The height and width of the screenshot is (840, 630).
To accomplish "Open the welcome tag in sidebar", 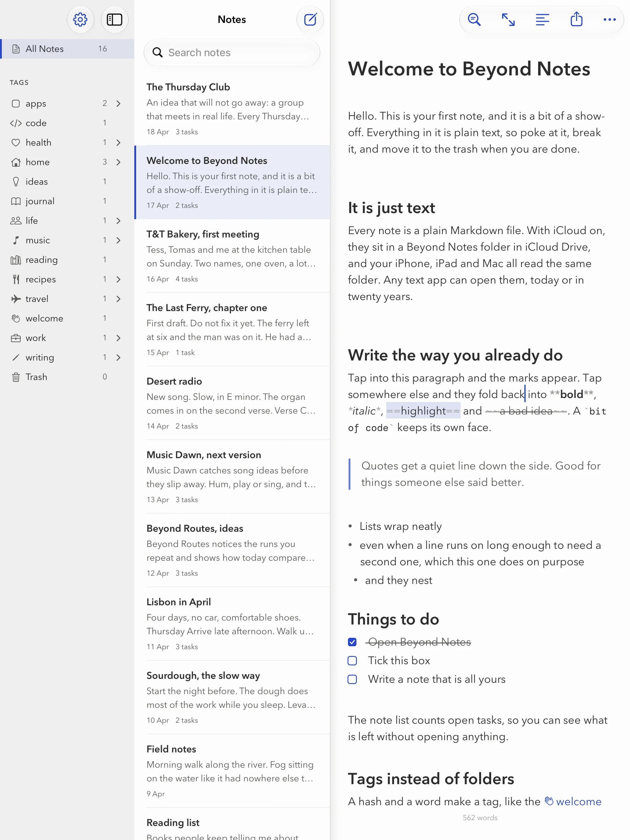I will [67, 319].
